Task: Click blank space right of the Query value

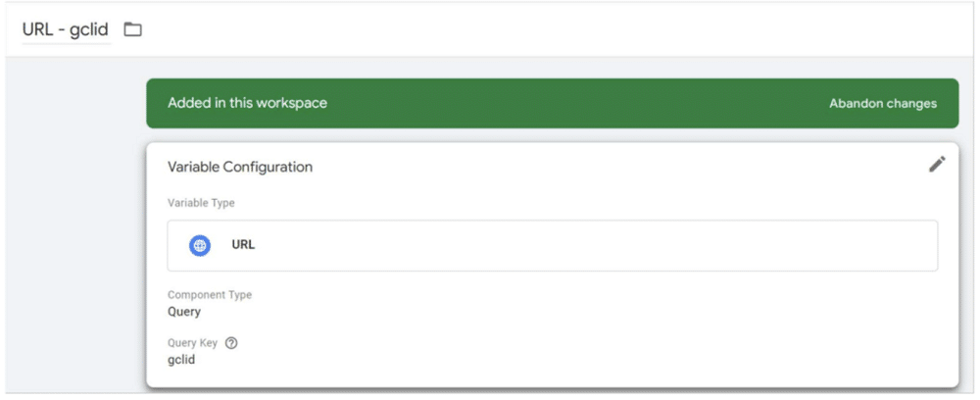Action: click(539, 312)
